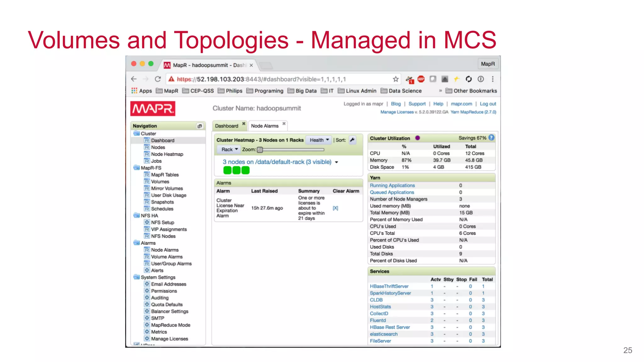This screenshot has height=362, width=644.
Task: Open the Big Data bookmarks folder
Action: [302, 91]
